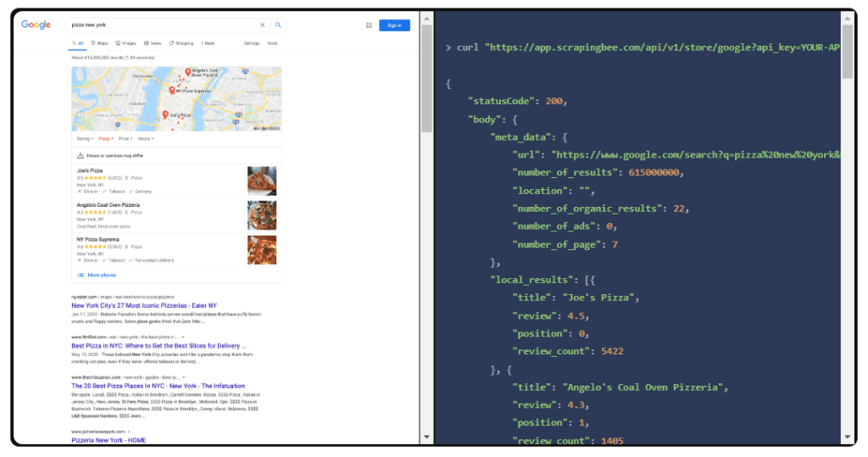This screenshot has height=457, width=868.
Task: Click the Joe's Pizza map pin
Action: click(x=165, y=114)
